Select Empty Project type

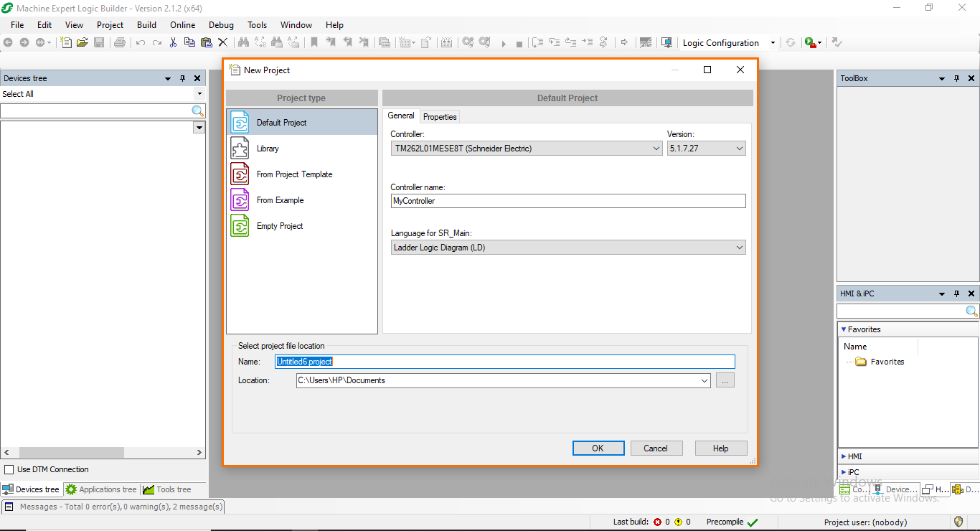click(x=302, y=226)
